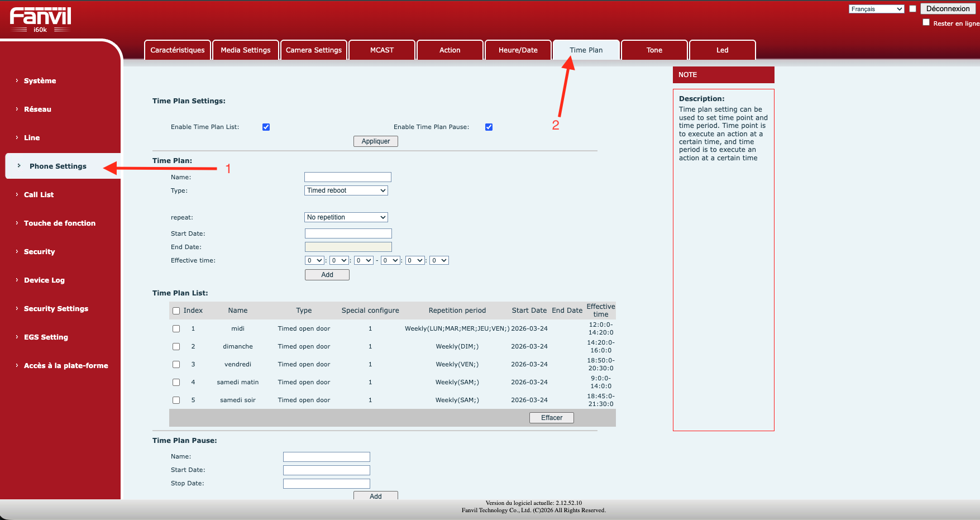The width and height of the screenshot is (980, 520).
Task: Tick the checkbox for samedi soir row
Action: 176,400
